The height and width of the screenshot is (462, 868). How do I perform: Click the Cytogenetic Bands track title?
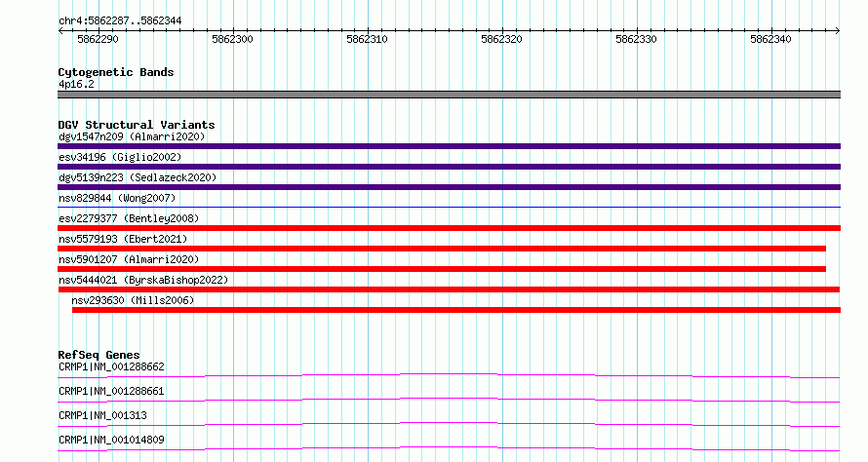(x=116, y=72)
